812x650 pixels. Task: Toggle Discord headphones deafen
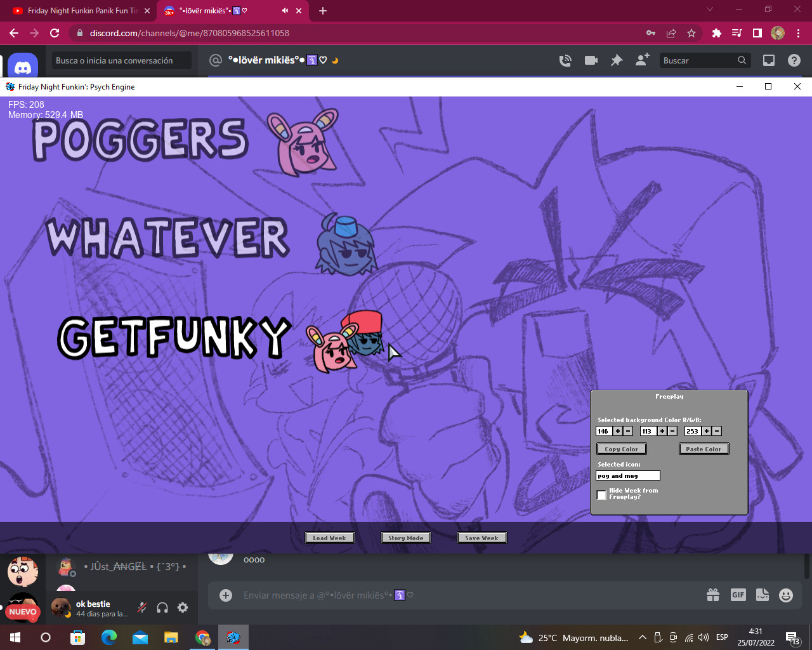click(162, 607)
